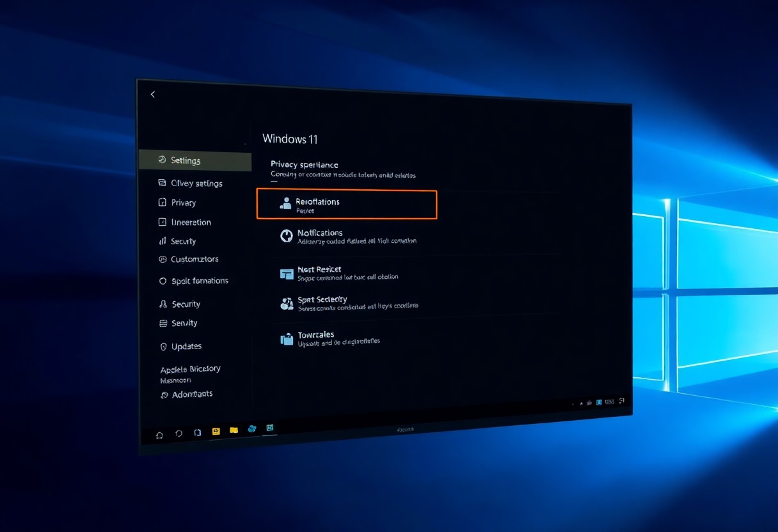Click the home icon on the taskbar
This screenshot has width=778, height=532.
click(159, 435)
